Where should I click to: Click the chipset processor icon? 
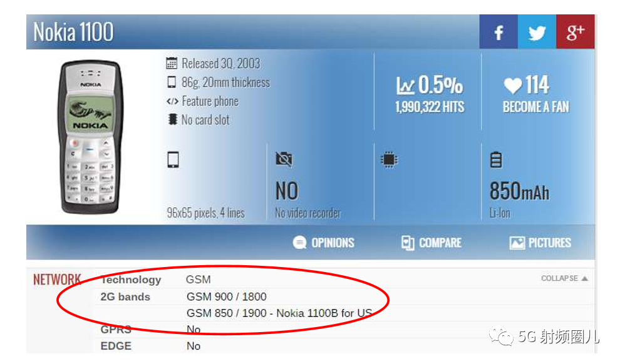coord(389,159)
